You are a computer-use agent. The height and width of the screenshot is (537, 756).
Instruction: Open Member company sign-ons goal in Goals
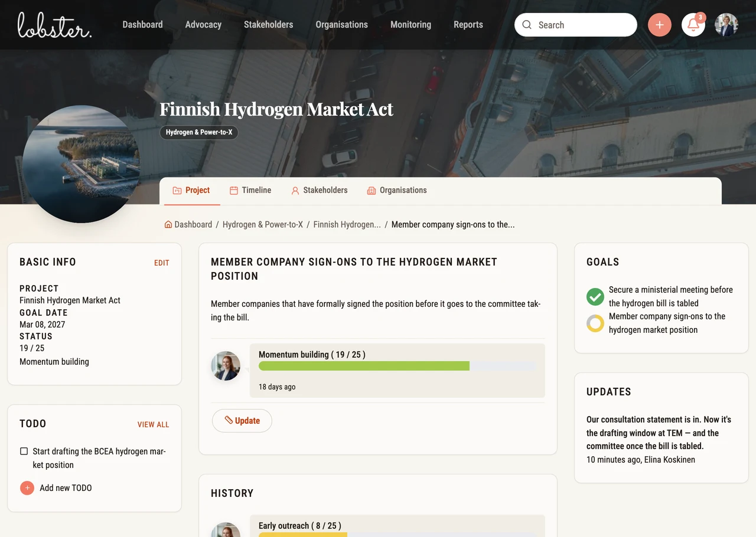tap(667, 323)
